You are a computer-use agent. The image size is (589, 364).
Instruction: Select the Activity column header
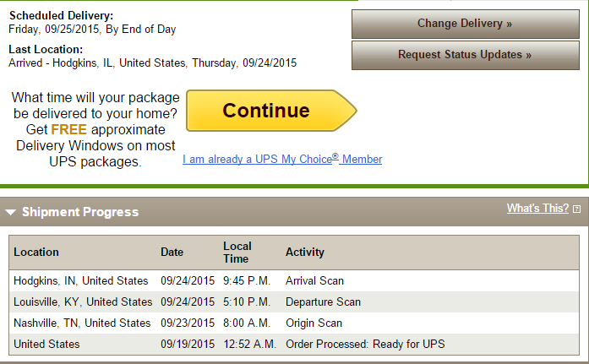pyautogui.click(x=305, y=252)
